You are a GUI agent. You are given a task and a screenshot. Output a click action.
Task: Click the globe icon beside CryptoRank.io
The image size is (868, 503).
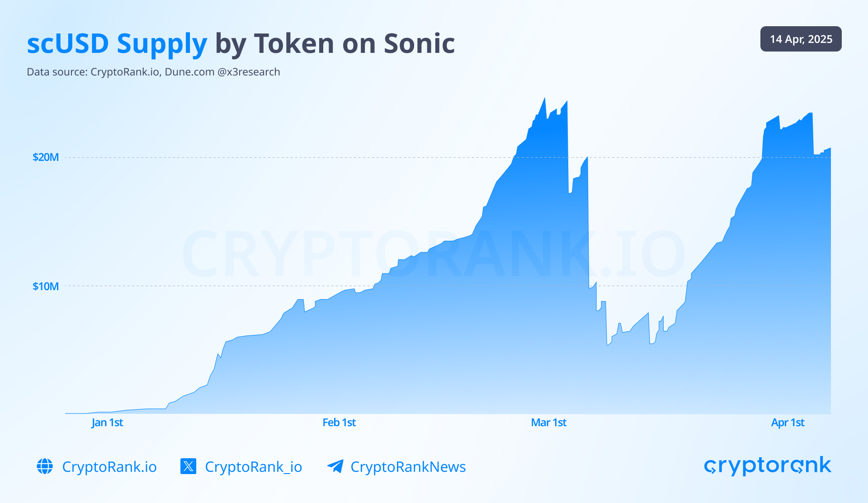(45, 466)
